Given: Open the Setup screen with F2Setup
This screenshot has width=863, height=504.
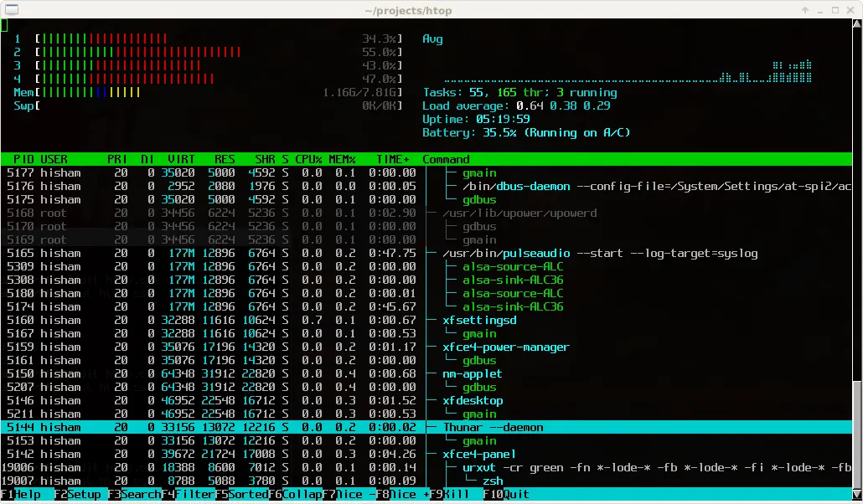Looking at the screenshot, I should point(75,494).
